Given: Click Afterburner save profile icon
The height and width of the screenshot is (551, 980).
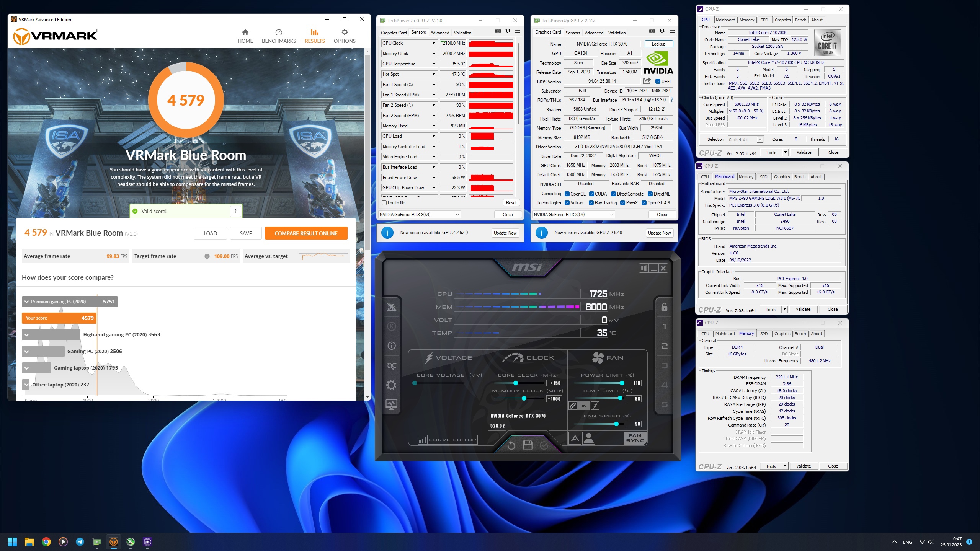Looking at the screenshot, I should [528, 445].
